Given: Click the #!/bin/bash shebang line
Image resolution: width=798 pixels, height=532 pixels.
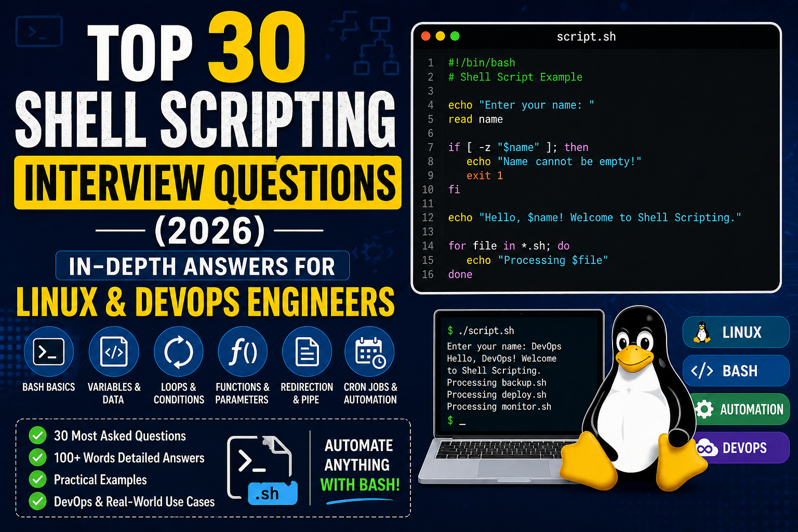Looking at the screenshot, I should pos(482,62).
